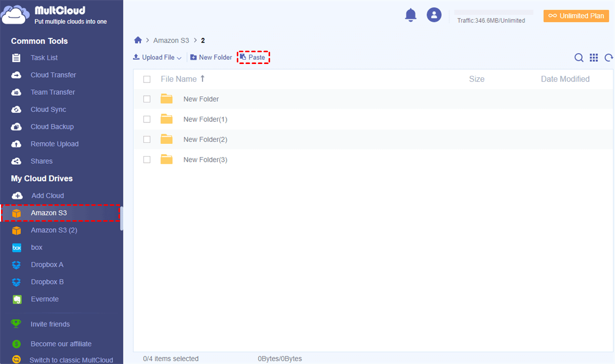Check the box for New Folder(3)
615x364 pixels.
click(147, 160)
